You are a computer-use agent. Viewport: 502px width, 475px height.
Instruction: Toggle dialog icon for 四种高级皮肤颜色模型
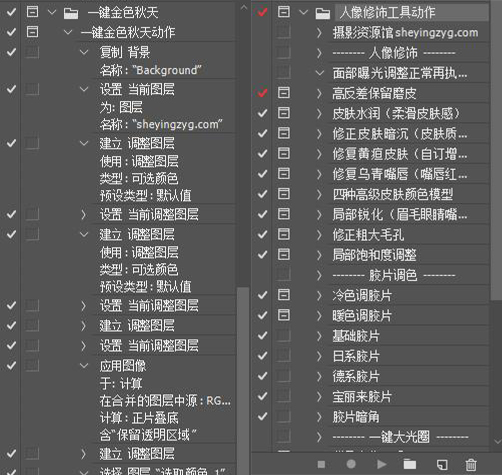coord(284,193)
